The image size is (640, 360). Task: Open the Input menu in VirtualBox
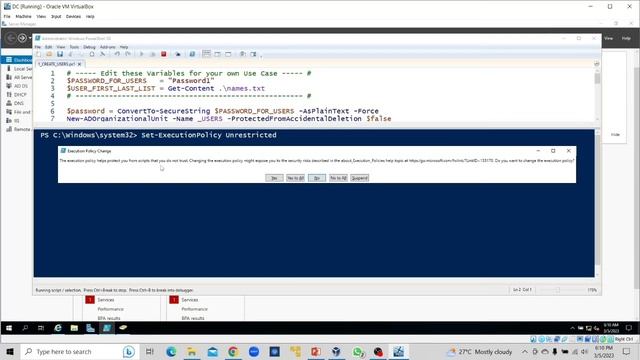[x=56, y=16]
